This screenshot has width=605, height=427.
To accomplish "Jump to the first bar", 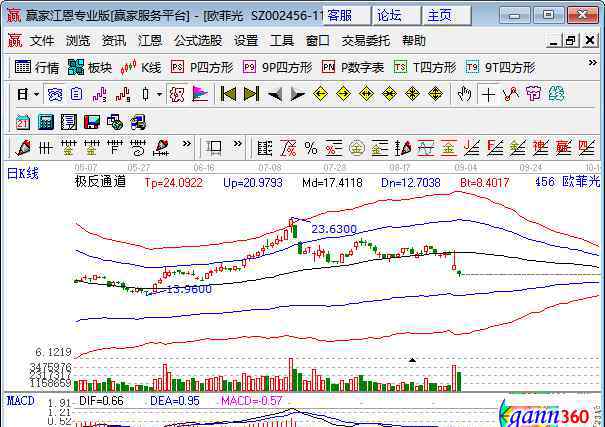I will tap(228, 94).
